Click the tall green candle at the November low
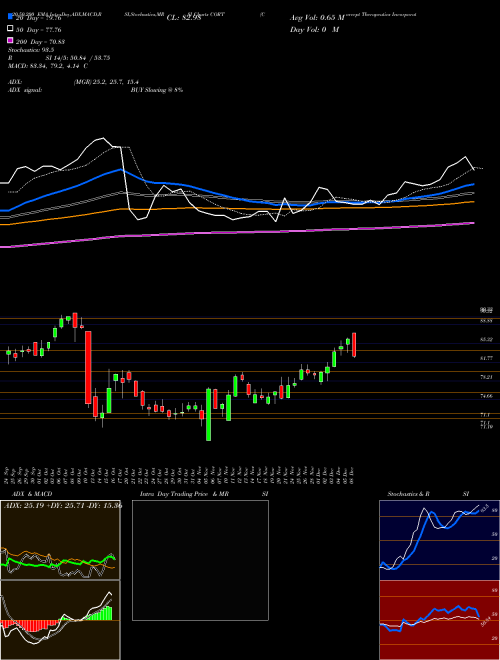Viewport: 500px width, 660px height. tap(208, 415)
